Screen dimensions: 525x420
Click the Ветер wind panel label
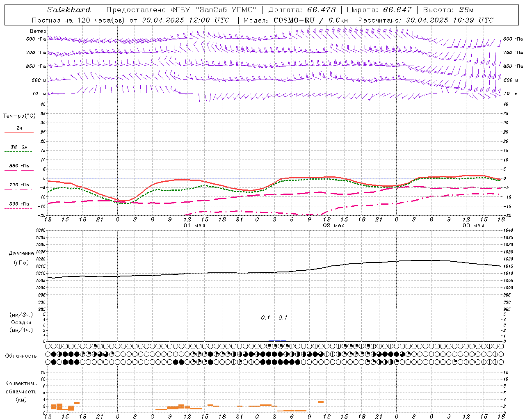[x=38, y=31]
